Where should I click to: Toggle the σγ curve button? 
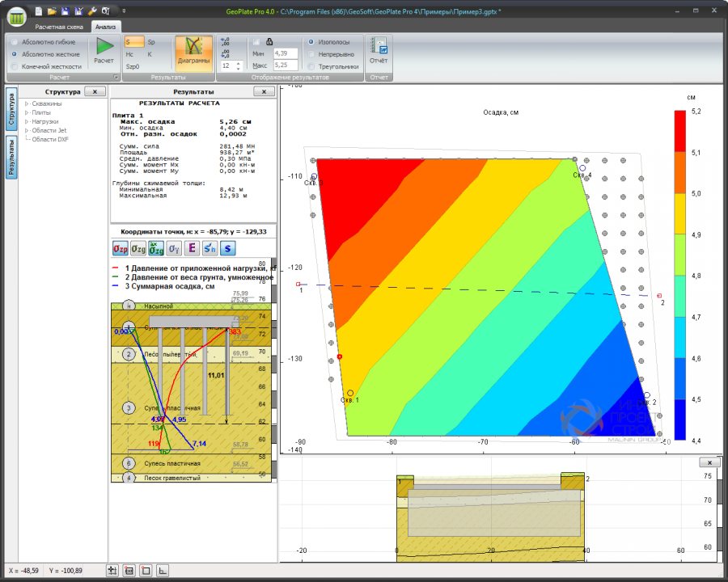click(174, 249)
